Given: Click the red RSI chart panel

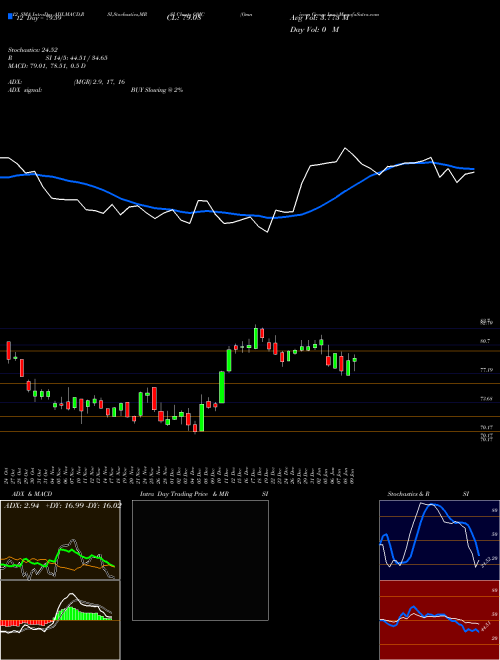Looking at the screenshot, I should pos(439,620).
